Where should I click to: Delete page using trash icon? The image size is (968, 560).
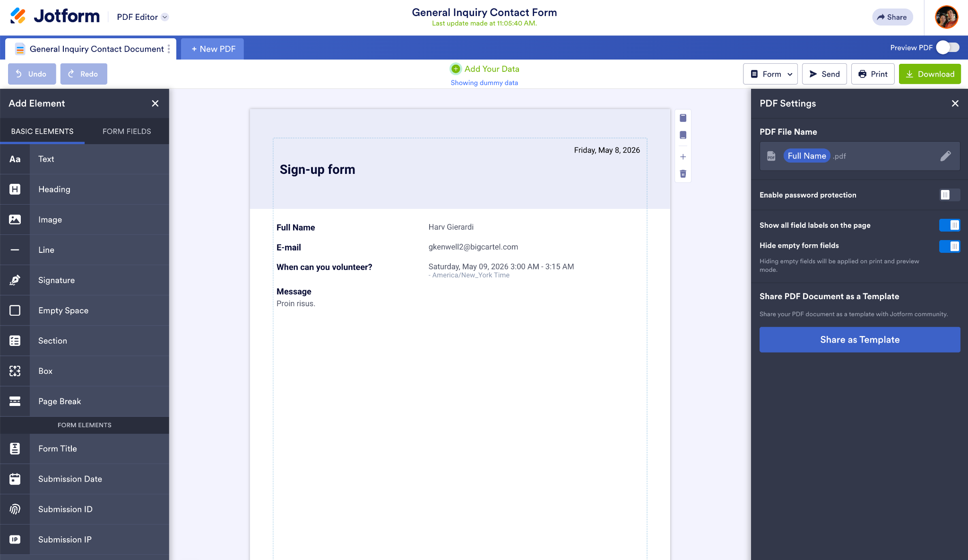point(683,174)
